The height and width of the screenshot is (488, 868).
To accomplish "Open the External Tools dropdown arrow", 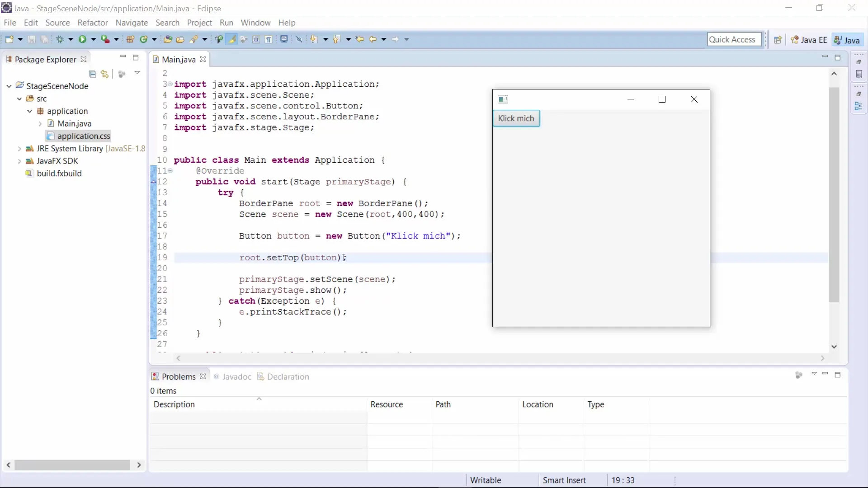I will click(x=116, y=39).
